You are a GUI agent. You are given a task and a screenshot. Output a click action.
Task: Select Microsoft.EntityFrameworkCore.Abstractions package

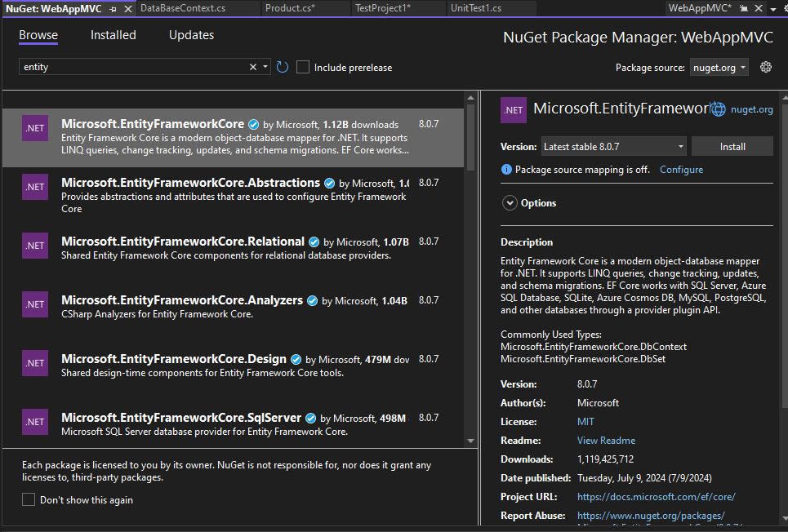click(x=234, y=197)
